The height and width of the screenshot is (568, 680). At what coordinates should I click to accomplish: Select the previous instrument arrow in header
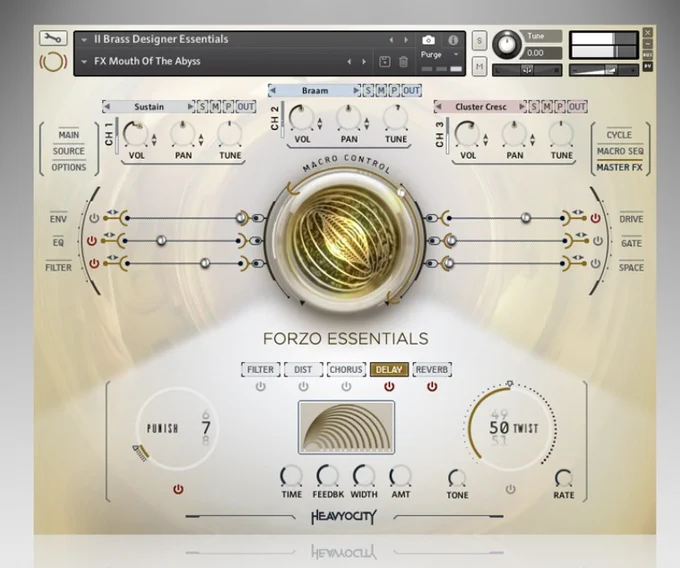[391, 40]
